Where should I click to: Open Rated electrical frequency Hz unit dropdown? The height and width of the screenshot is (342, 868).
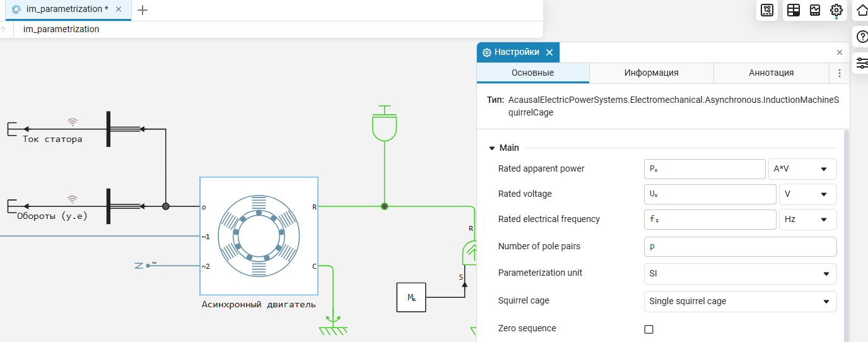(x=807, y=220)
